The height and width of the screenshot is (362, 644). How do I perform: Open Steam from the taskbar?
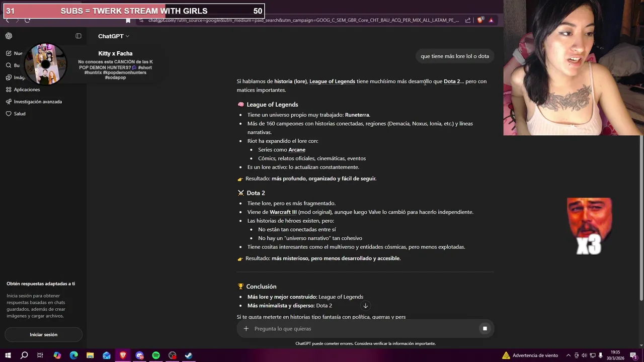(x=189, y=355)
